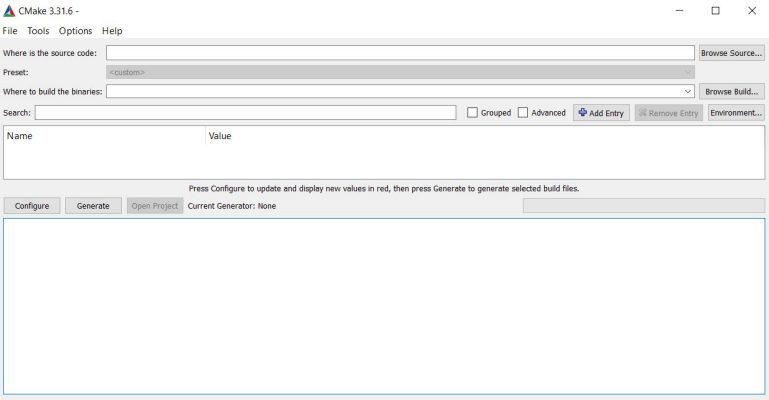Click inside the output log area
Screen dimensions: 769x400
pos(384,306)
